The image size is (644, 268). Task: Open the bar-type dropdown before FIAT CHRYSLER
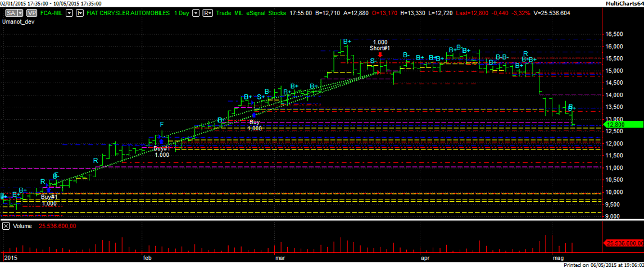[x=79, y=12]
